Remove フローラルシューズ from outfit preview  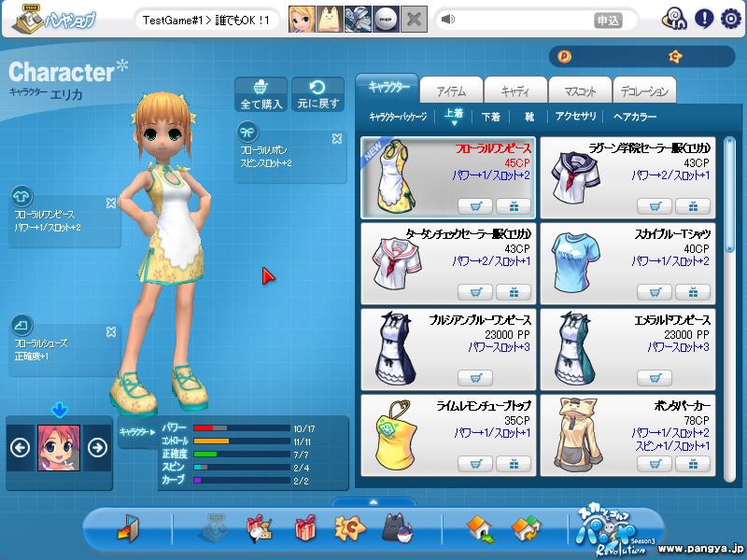111,331
